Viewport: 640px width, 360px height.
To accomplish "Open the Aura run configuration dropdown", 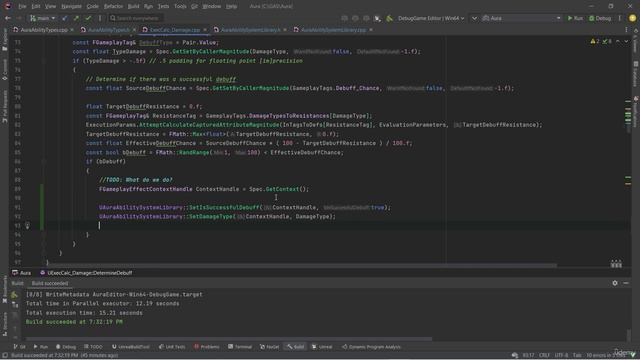I will 521,18.
